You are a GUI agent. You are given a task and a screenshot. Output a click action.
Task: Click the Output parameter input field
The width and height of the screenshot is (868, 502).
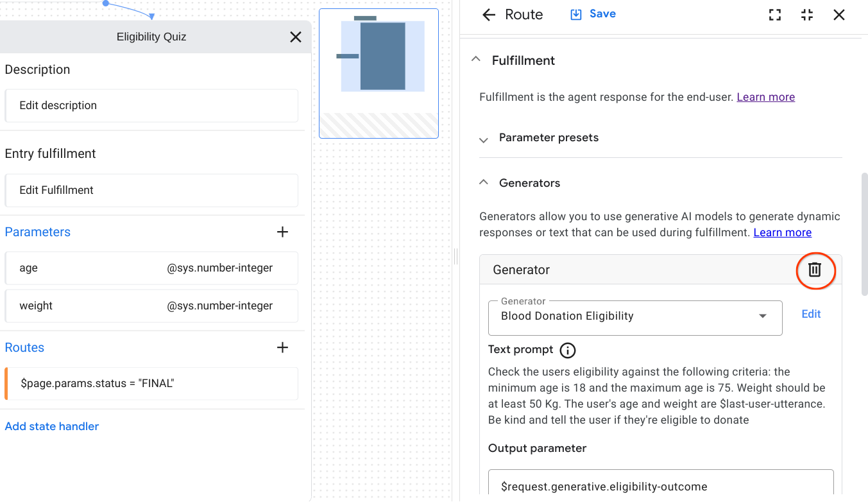(661, 486)
